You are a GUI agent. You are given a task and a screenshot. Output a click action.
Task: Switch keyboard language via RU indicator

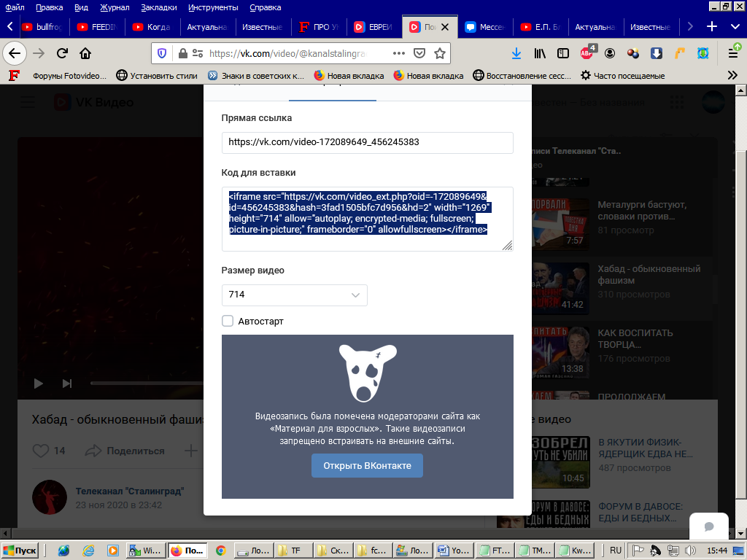pyautogui.click(x=616, y=551)
